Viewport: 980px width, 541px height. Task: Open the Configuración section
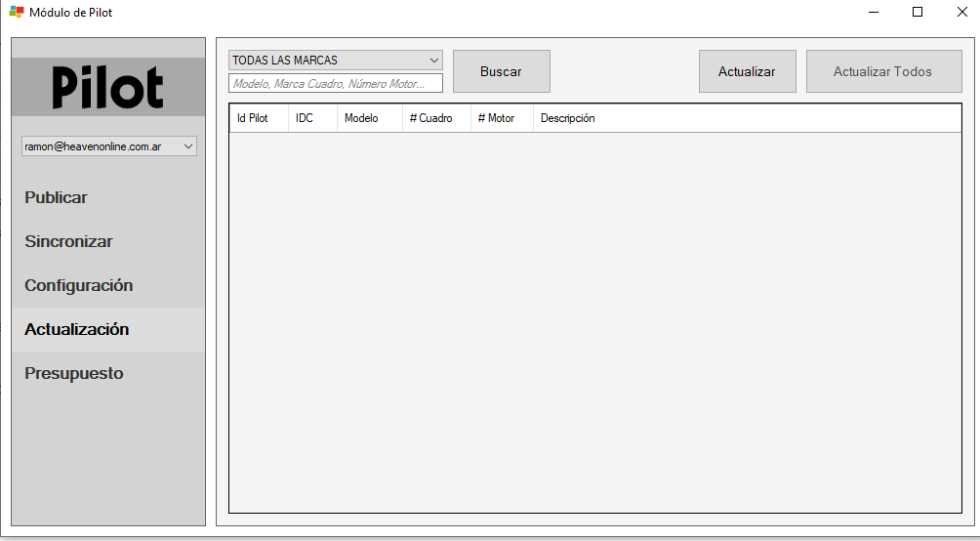[108, 285]
